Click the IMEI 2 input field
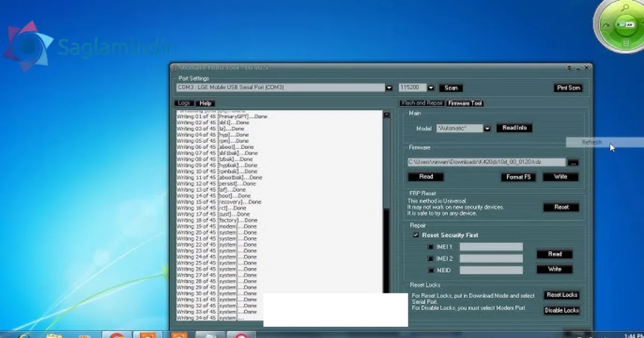Image resolution: width=644 pixels, height=338 pixels. [x=491, y=259]
